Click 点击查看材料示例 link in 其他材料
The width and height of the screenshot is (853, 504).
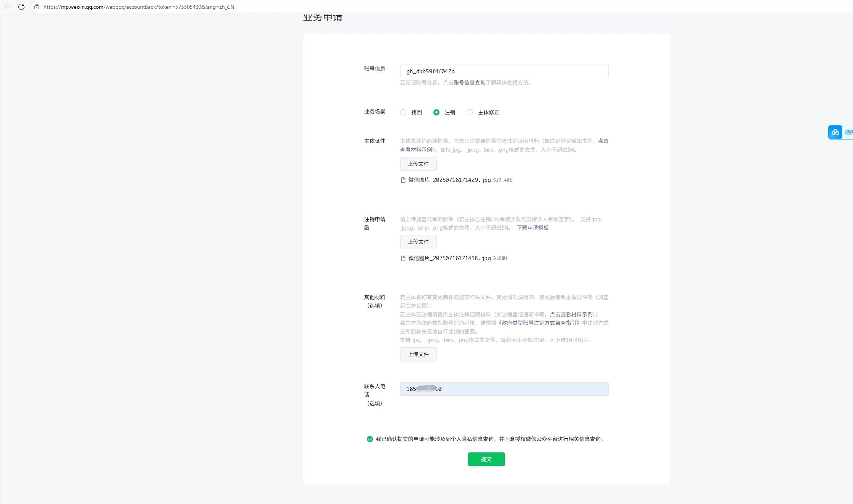pyautogui.click(x=571, y=314)
